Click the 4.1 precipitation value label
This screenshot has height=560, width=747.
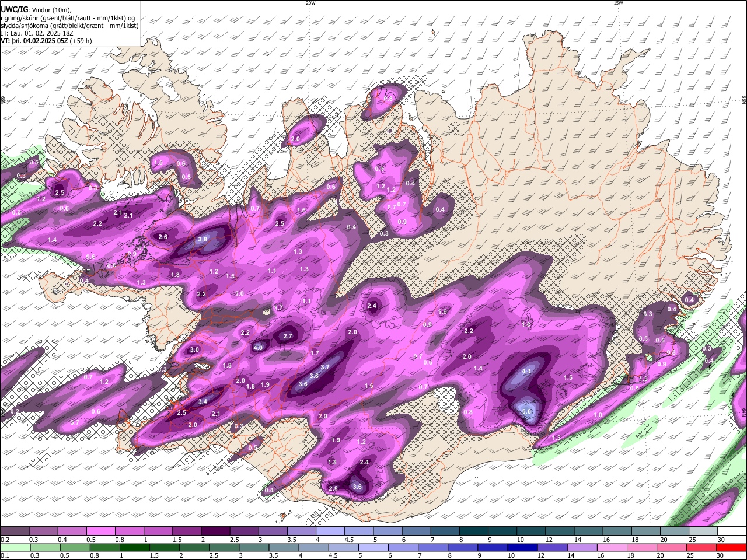point(526,371)
